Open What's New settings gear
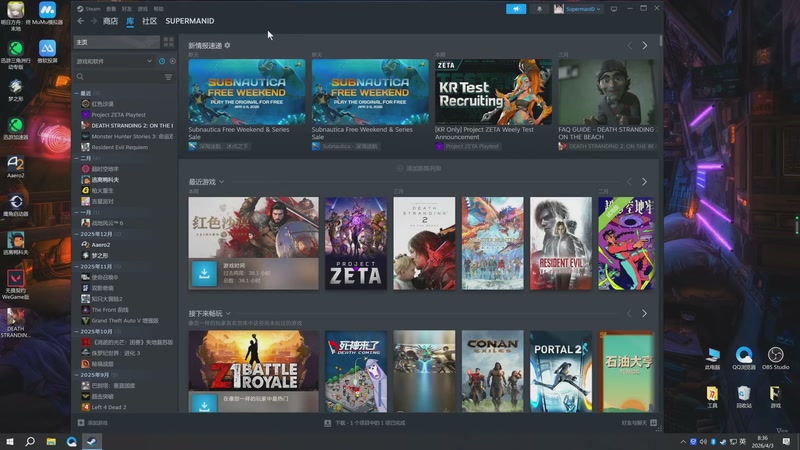The width and height of the screenshot is (800, 450). tap(227, 45)
